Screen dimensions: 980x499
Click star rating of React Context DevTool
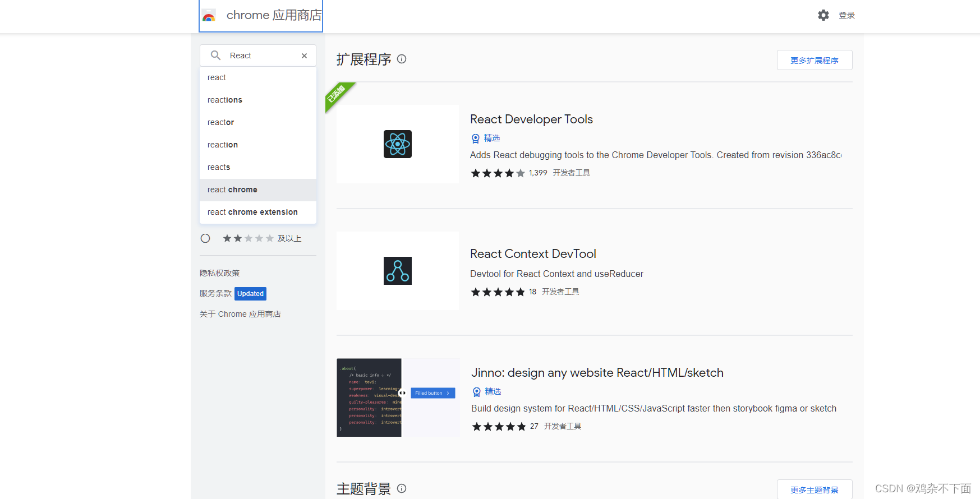[x=498, y=292]
